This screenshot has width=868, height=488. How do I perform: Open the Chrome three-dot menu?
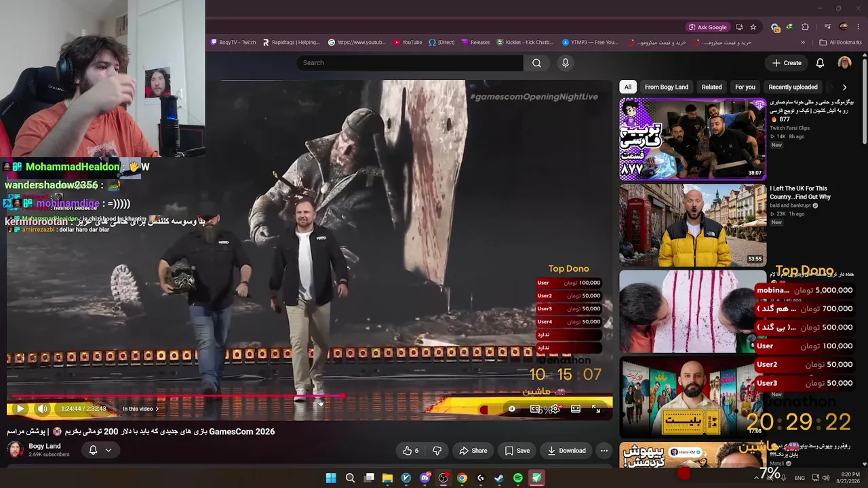pyautogui.click(x=859, y=27)
